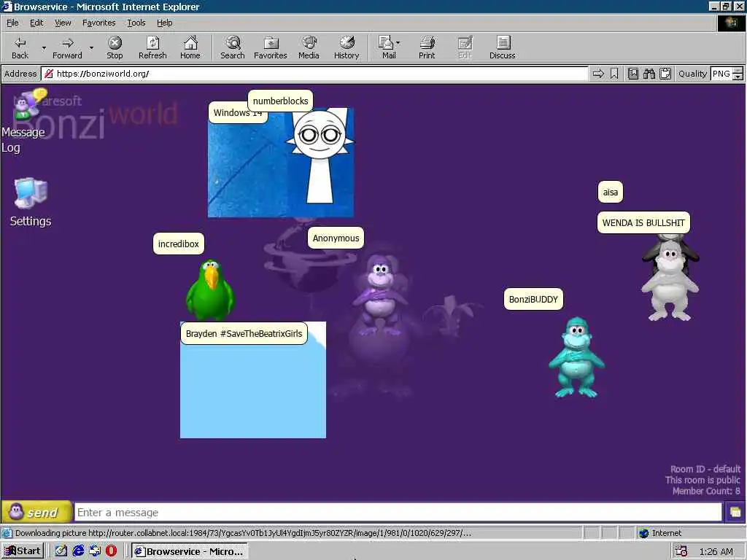
Task: Click the Browservice taskbar button
Action: 190,551
